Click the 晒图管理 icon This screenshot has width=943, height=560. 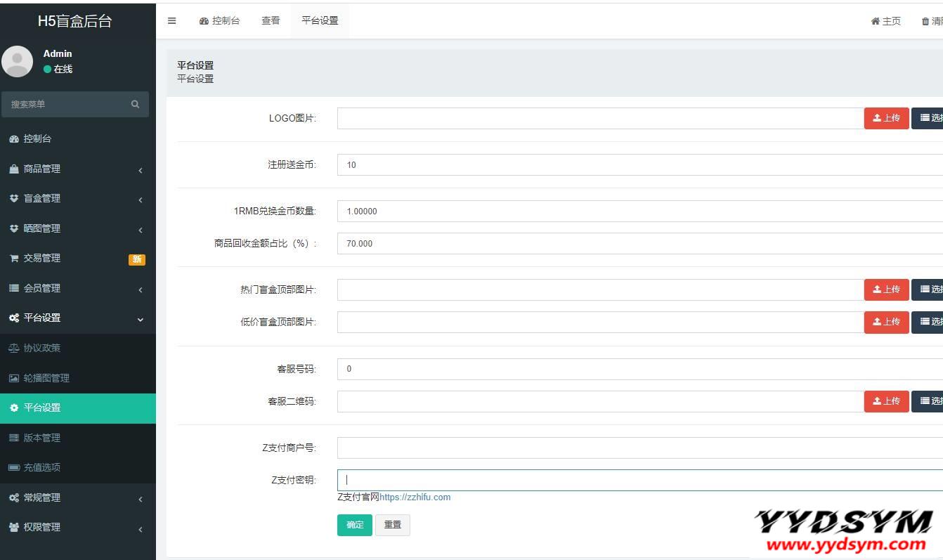pyautogui.click(x=14, y=228)
